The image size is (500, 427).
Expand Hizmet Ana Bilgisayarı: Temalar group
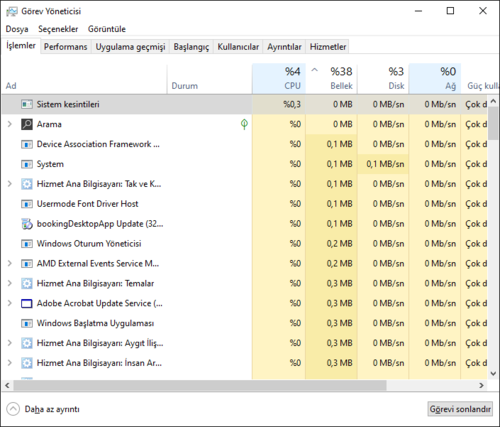[10, 283]
